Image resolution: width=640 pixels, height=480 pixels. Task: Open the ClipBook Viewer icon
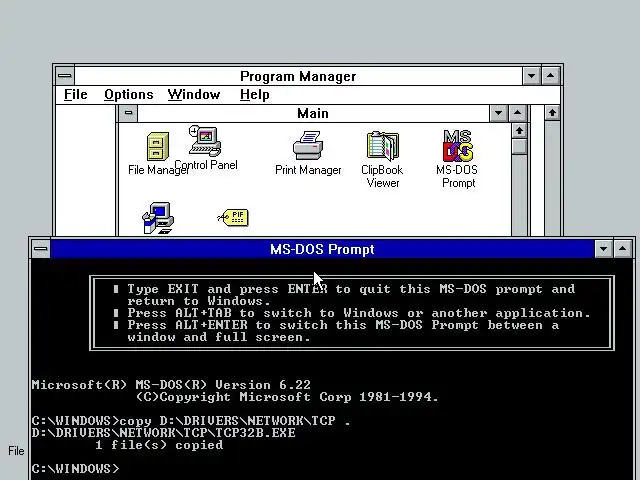(x=382, y=146)
